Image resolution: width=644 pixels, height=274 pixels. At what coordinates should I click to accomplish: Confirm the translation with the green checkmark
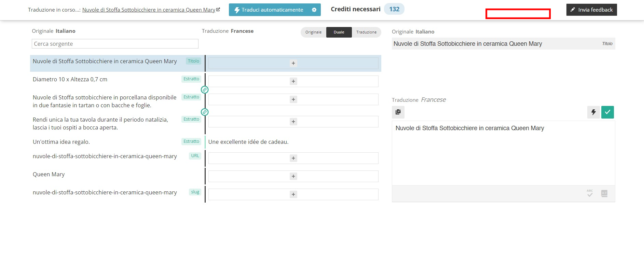pos(607,112)
